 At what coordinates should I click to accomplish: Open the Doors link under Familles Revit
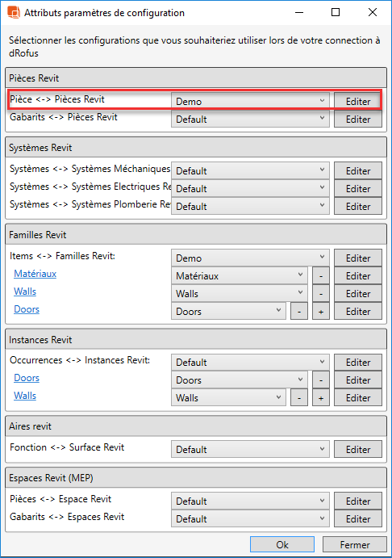coord(27,309)
